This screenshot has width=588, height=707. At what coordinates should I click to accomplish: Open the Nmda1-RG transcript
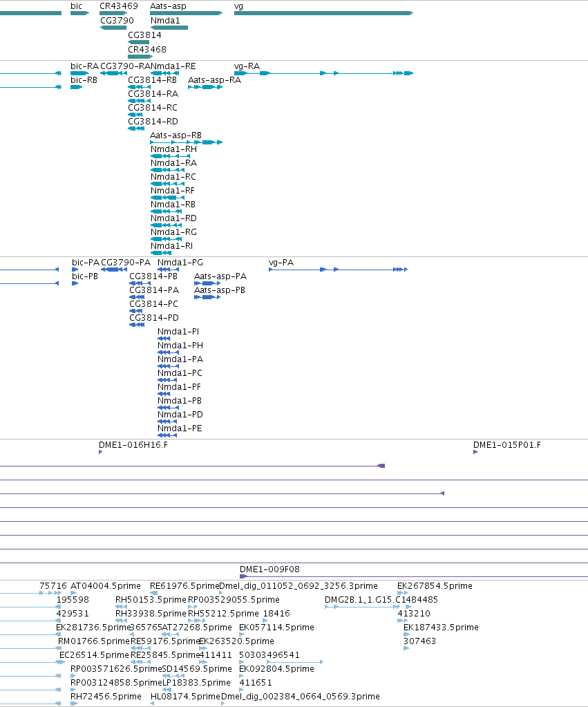click(x=167, y=239)
